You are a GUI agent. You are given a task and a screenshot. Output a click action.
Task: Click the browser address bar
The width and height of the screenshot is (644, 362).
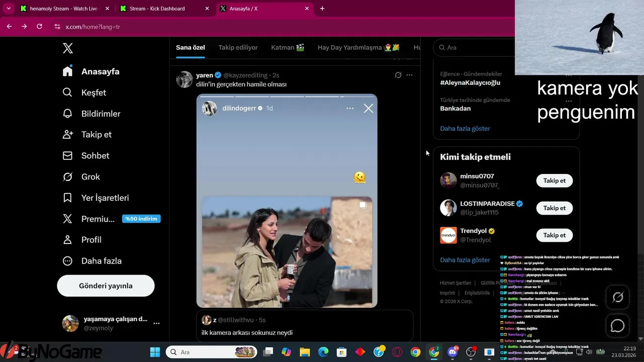(x=282, y=27)
